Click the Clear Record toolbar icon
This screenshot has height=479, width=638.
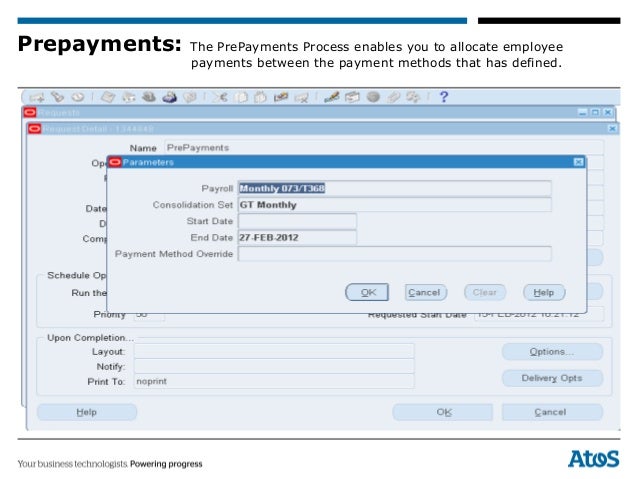point(281,97)
